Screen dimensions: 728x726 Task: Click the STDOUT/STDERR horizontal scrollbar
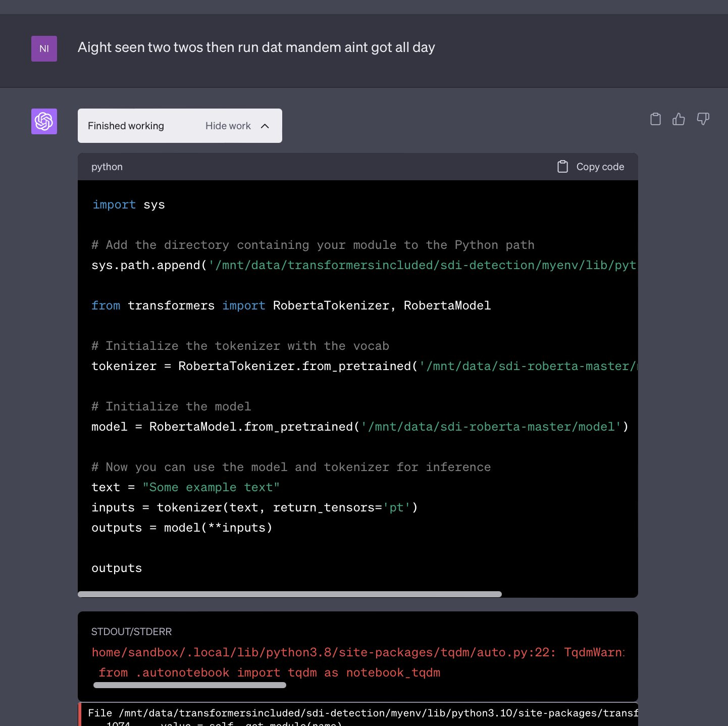coord(190,685)
